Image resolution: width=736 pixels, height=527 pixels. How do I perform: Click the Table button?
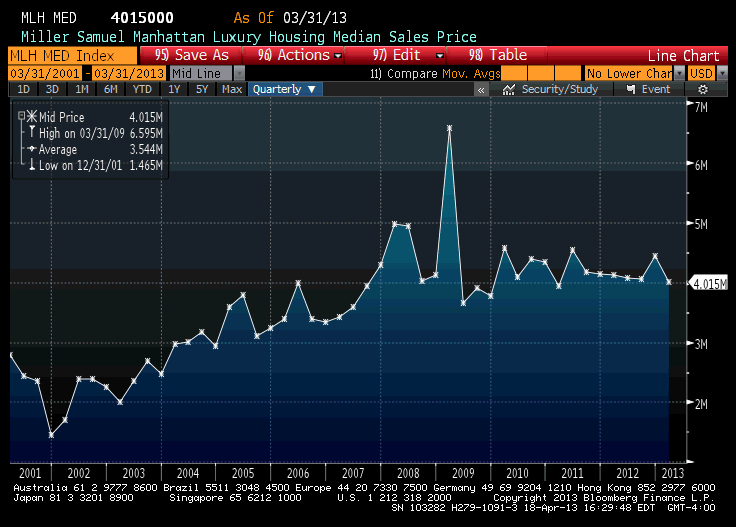pyautogui.click(x=501, y=55)
